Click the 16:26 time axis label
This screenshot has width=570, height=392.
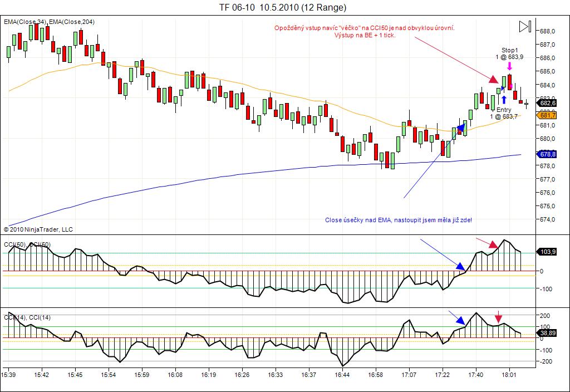[242, 375]
